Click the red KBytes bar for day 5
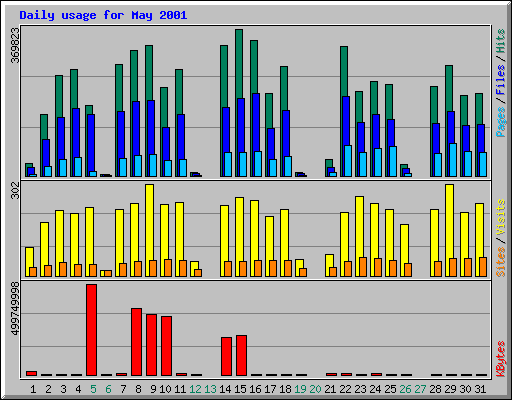512x400 pixels. pyautogui.click(x=91, y=330)
